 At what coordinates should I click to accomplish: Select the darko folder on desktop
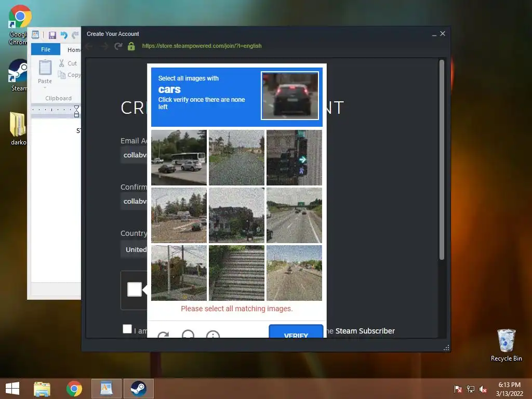pos(18,129)
